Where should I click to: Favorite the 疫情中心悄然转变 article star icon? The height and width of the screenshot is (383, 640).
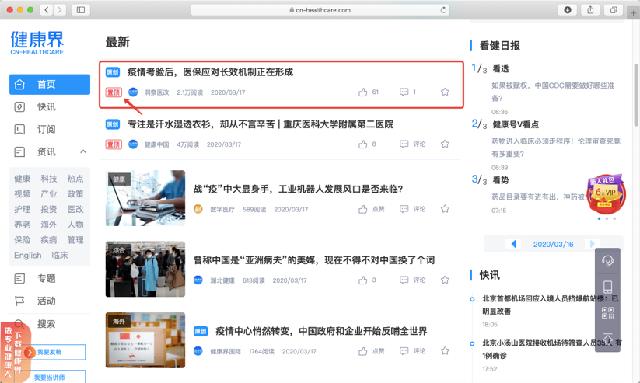(445, 351)
